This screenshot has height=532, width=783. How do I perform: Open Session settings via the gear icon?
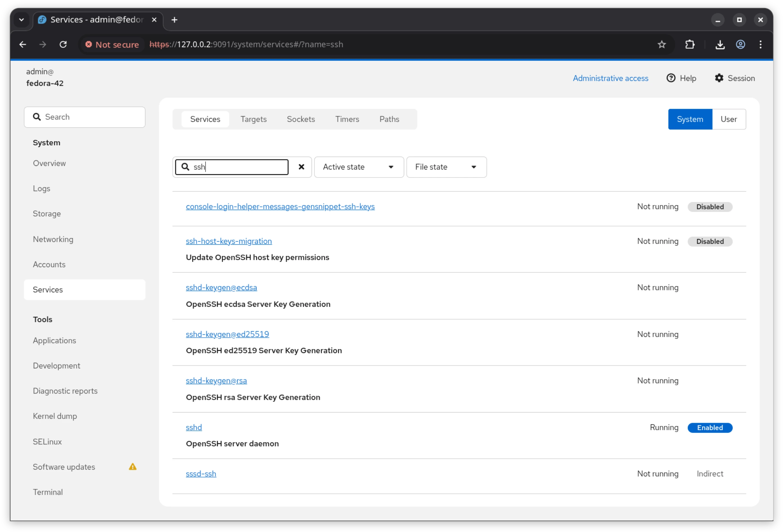click(x=720, y=78)
